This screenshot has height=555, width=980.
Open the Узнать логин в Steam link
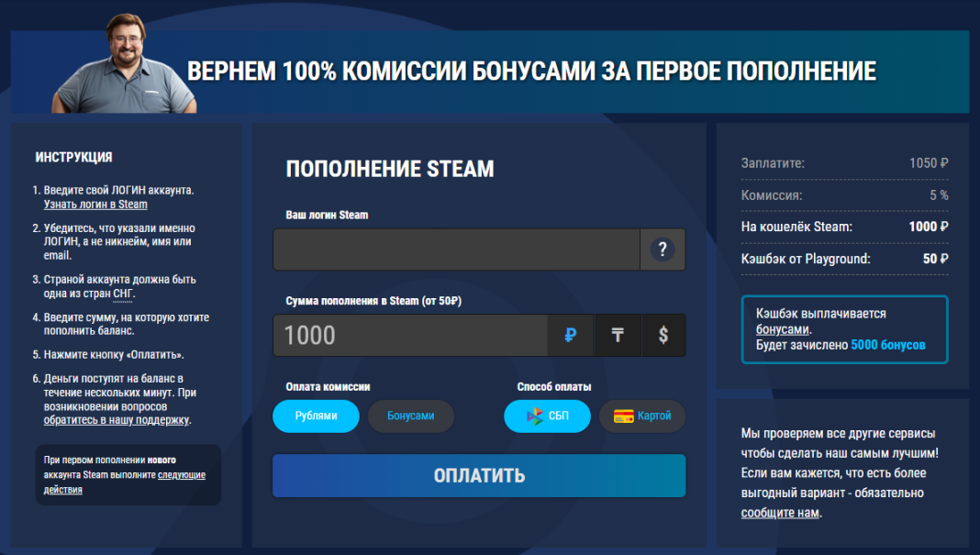pyautogui.click(x=95, y=205)
